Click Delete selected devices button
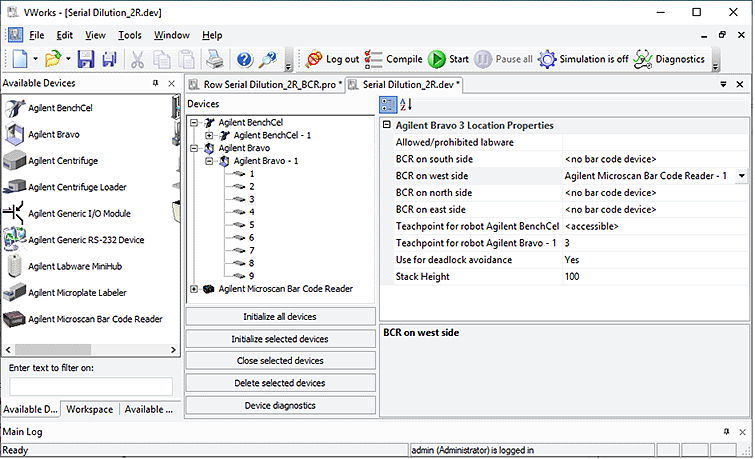 click(280, 383)
